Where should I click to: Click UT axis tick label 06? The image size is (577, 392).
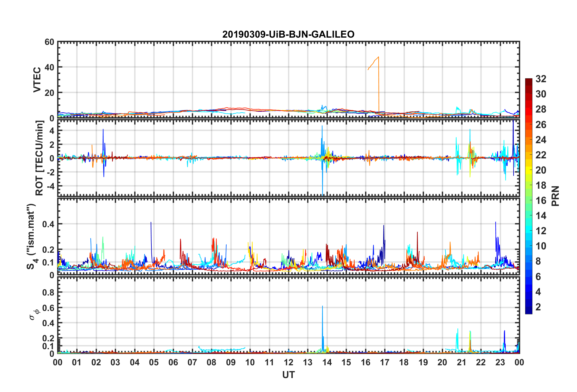point(173,362)
